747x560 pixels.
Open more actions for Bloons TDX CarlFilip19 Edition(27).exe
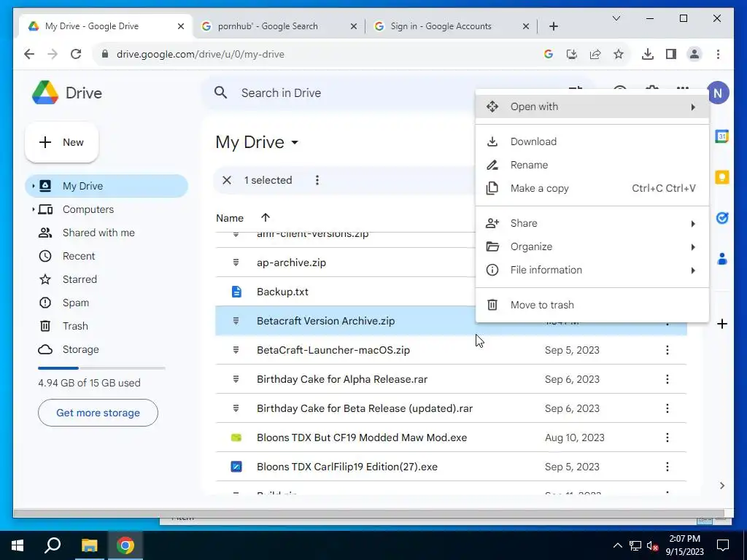point(667,467)
